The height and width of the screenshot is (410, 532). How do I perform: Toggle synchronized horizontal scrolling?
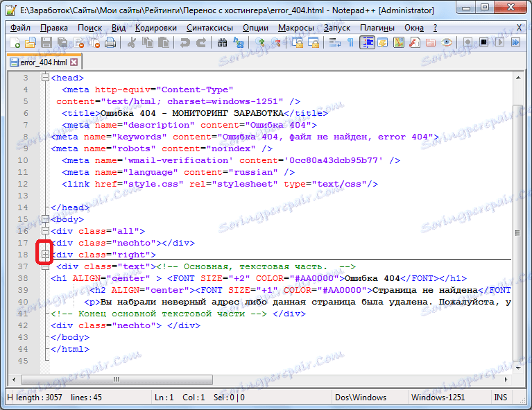pos(314,43)
